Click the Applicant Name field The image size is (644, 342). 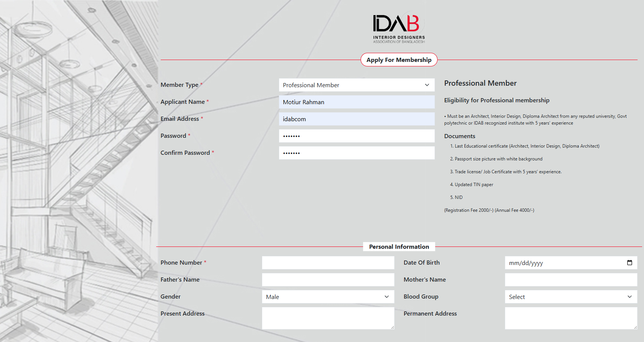point(357,102)
